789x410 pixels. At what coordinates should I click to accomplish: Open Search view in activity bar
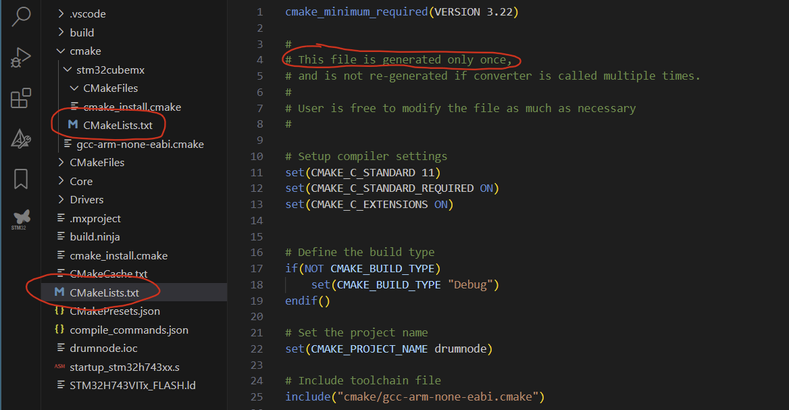[21, 16]
